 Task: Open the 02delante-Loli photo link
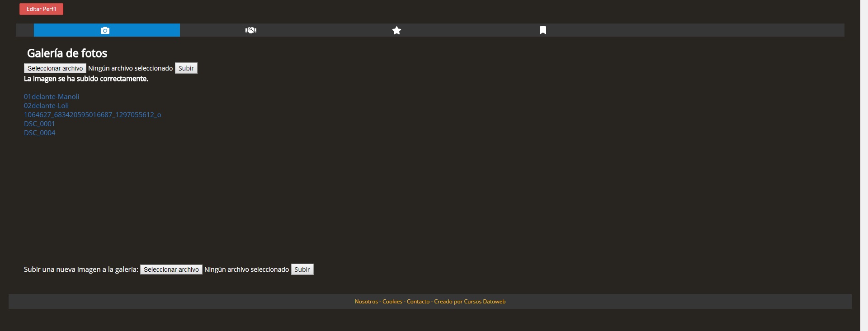click(46, 106)
